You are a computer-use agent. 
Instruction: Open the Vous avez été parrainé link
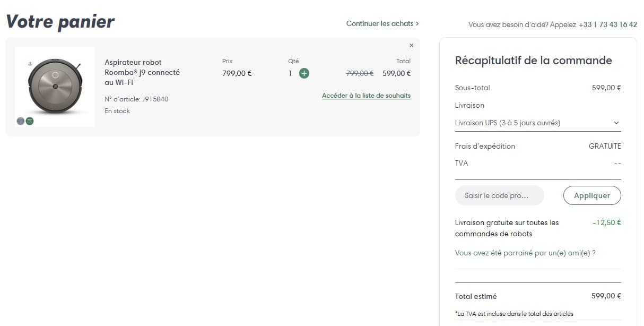[525, 253]
